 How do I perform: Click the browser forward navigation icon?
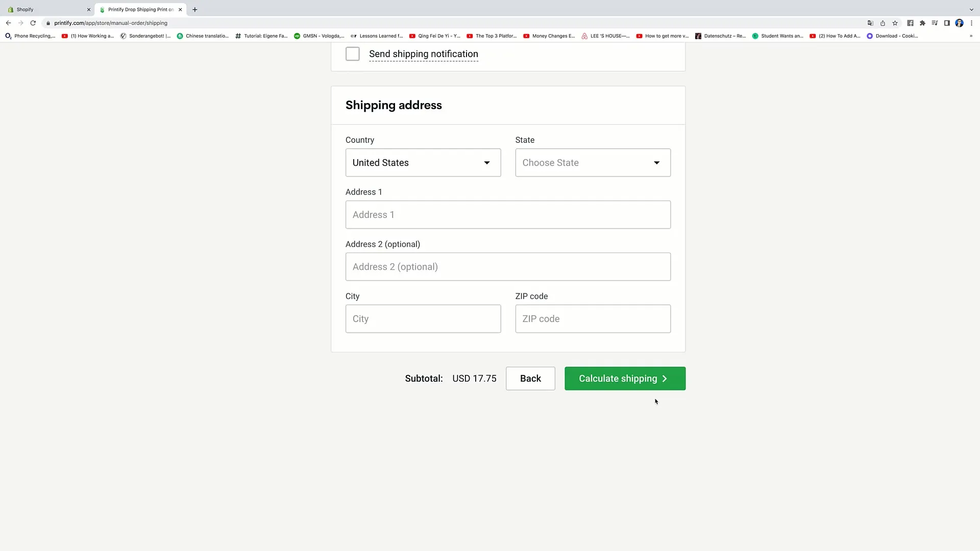(x=19, y=23)
